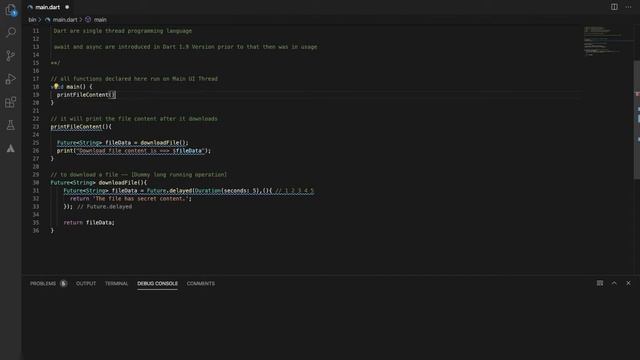Image resolution: width=640 pixels, height=360 pixels.
Task: Clear the debug console output
Action: click(x=600, y=283)
